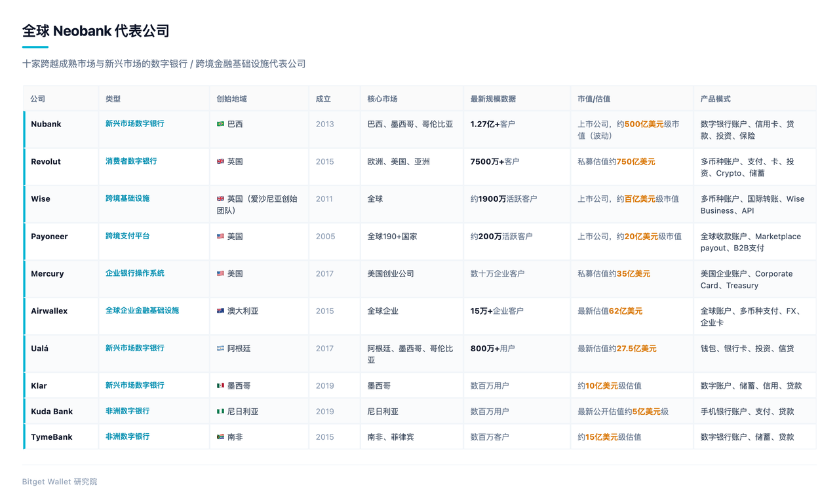
Task: Click the 800万+用户 cell
Action: coord(493,349)
